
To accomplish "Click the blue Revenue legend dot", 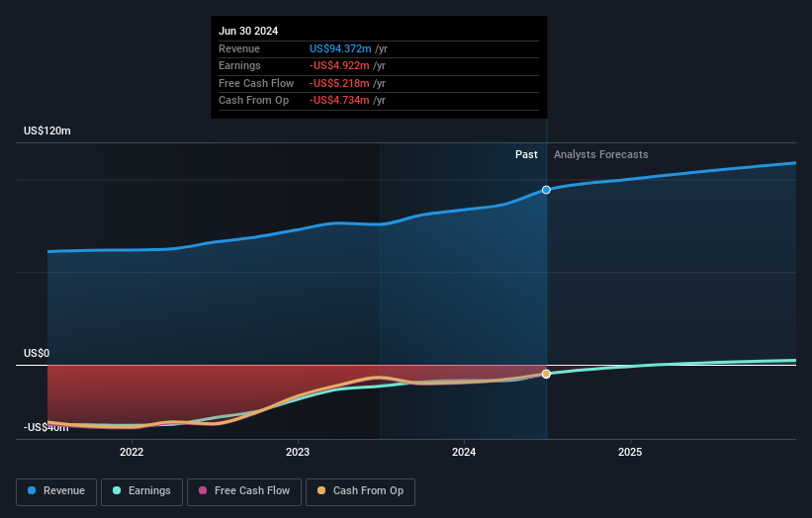I will [32, 490].
